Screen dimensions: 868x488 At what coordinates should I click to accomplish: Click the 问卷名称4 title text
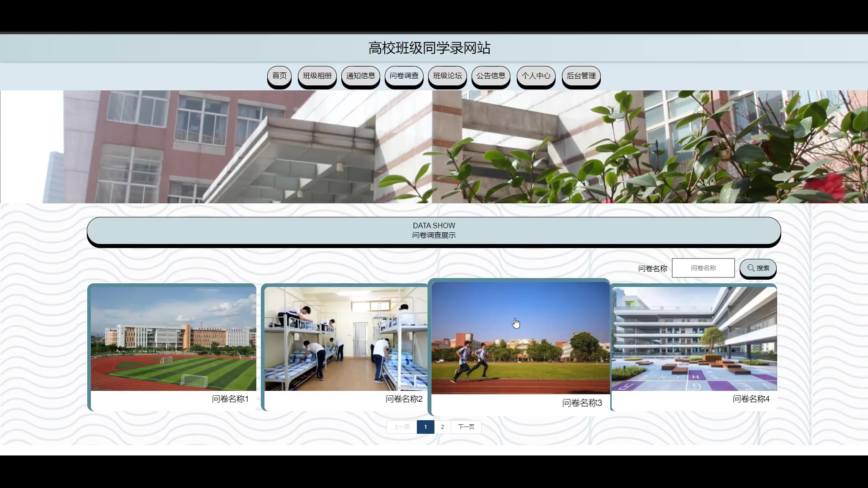[x=751, y=399]
